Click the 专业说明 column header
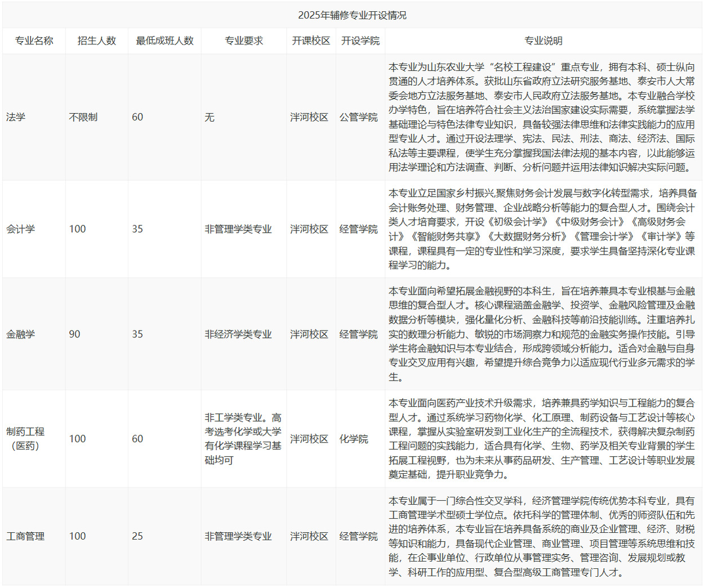 point(543,41)
